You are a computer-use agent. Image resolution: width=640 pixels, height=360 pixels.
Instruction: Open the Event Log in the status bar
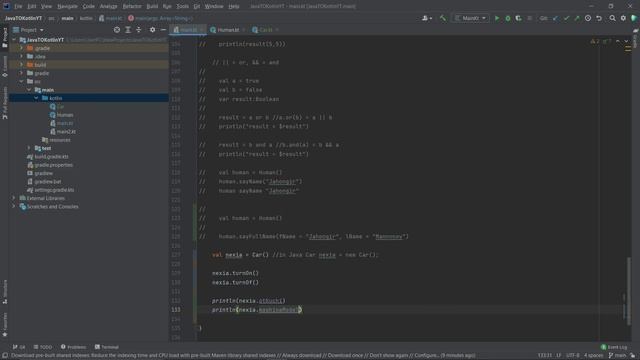614,347
